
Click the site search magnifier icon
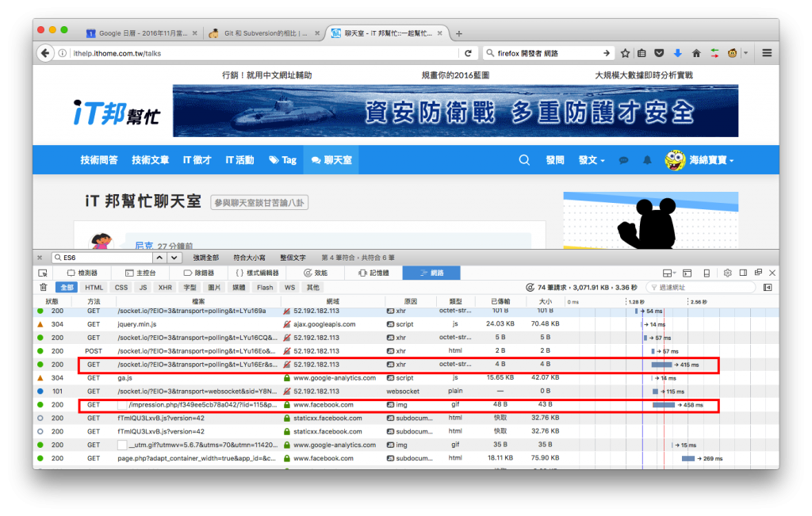524,160
